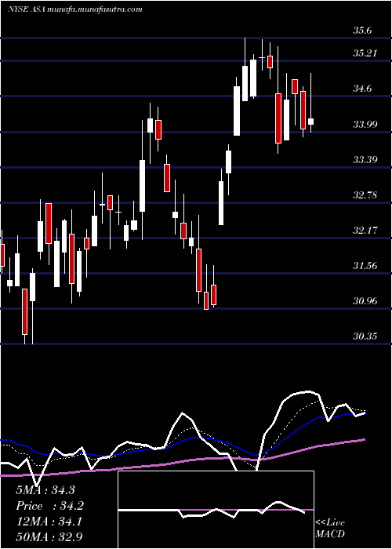Click inside the MACD inset chart

coord(216,510)
